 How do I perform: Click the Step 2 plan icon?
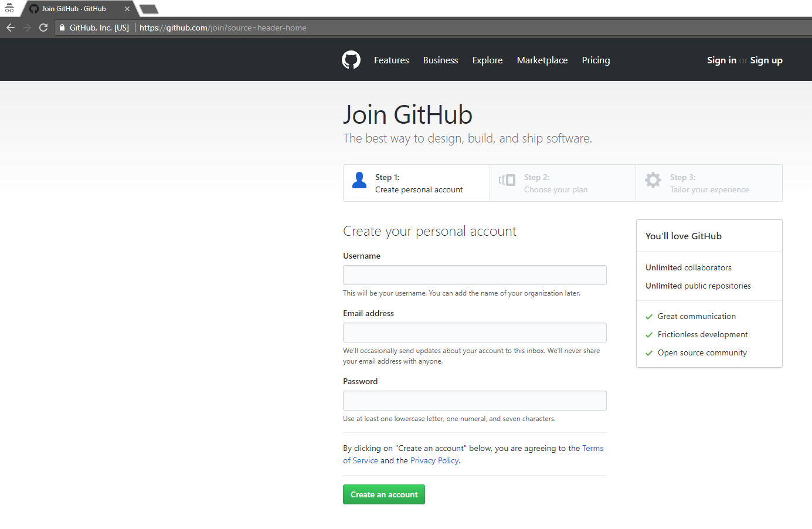[507, 180]
